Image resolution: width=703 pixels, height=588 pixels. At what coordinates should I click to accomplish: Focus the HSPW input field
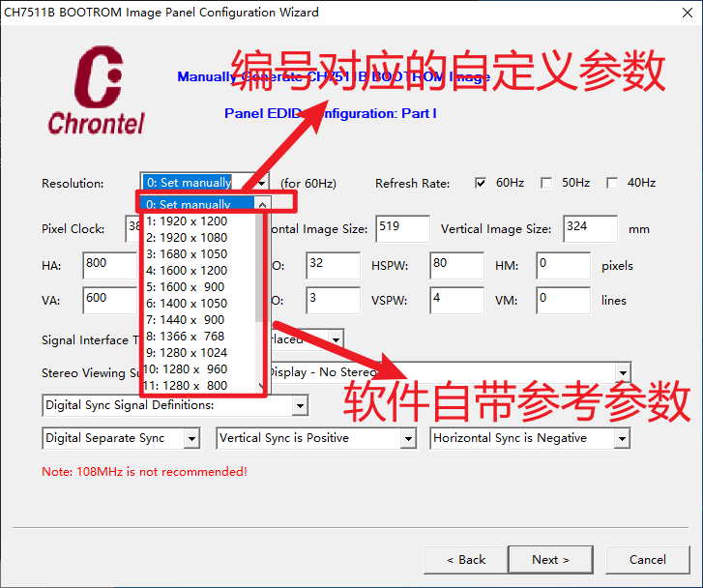point(456,266)
